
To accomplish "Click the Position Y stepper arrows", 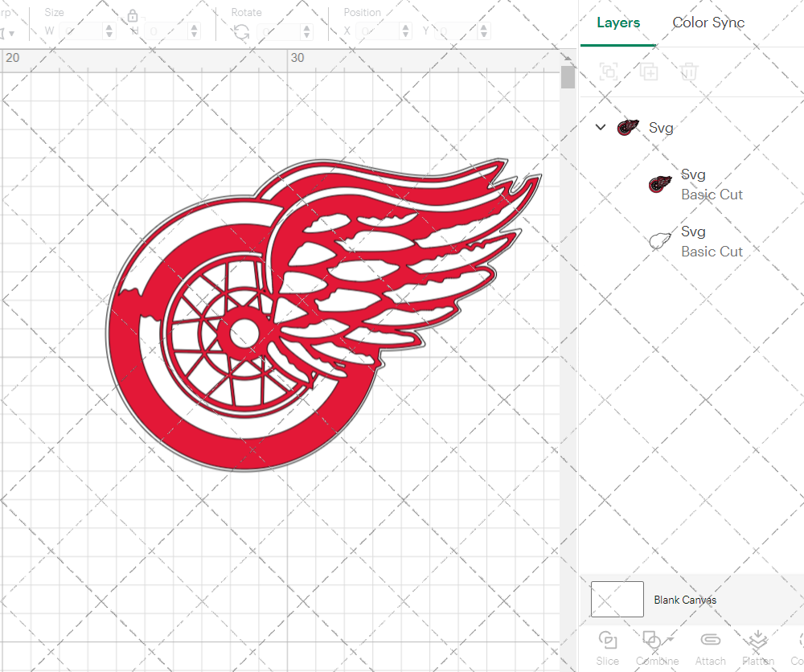I will [484, 31].
